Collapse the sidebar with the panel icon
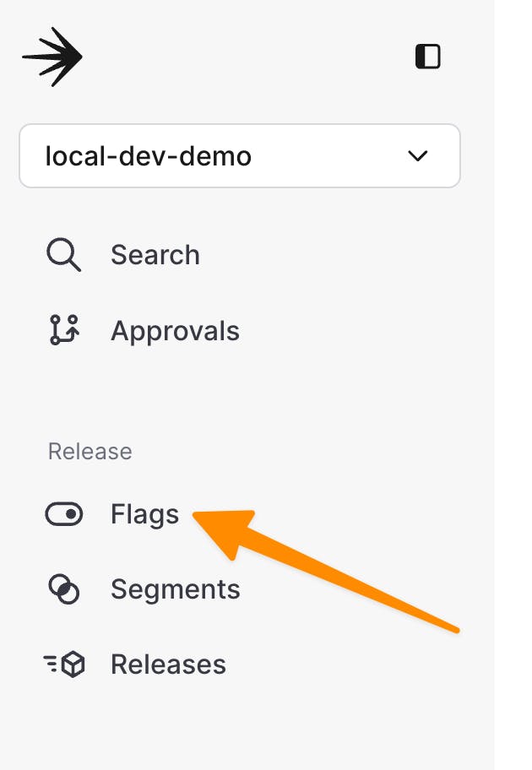Screen dimensions: 532x770 pyautogui.click(x=428, y=57)
